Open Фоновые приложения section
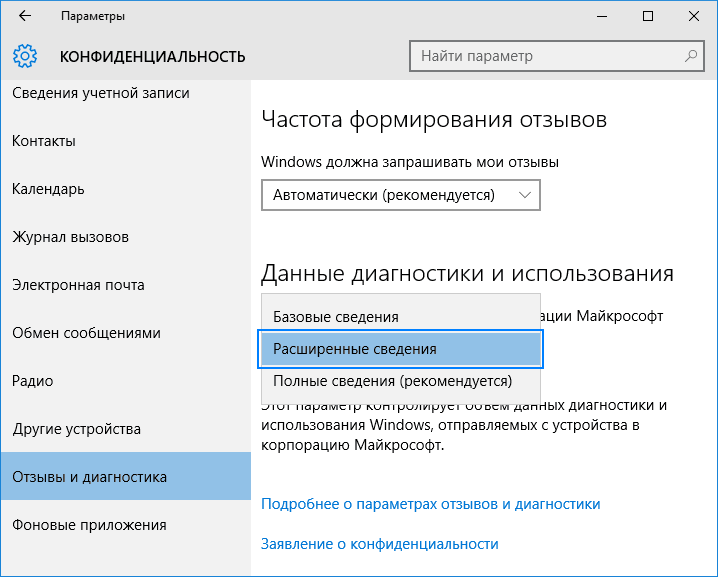 pos(89,525)
